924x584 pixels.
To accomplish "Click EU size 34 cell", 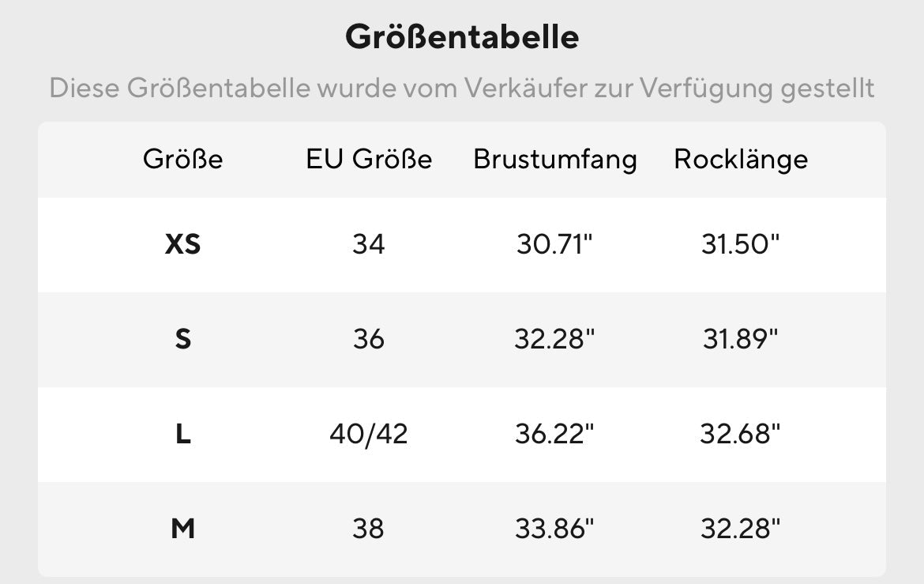I will click(369, 245).
